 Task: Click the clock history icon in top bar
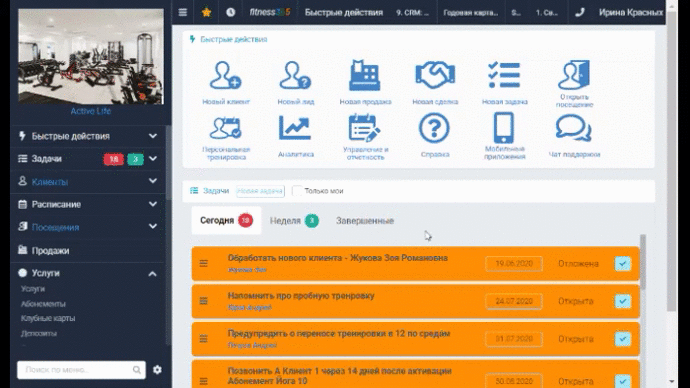[x=231, y=12]
